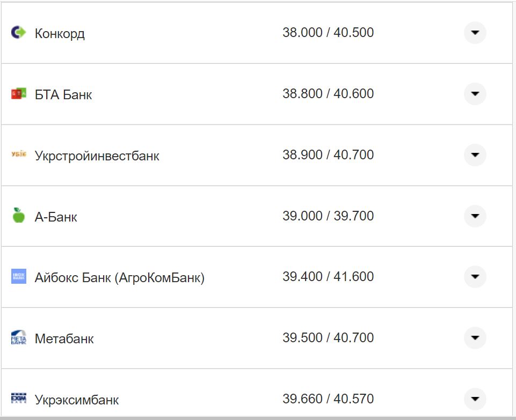The height and width of the screenshot is (420, 516).
Task: Click Укрэксимбанк rate 39.660 / 40.570
Action: (x=328, y=399)
